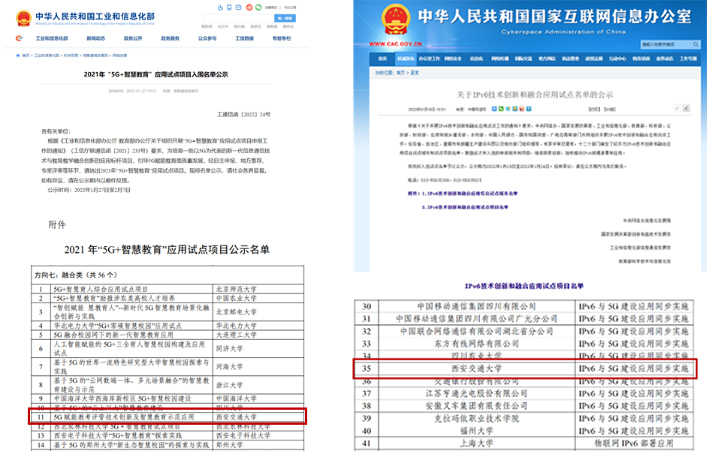
Task: Click 中国农业大学 cell in 5G education table
Action: click(x=236, y=298)
